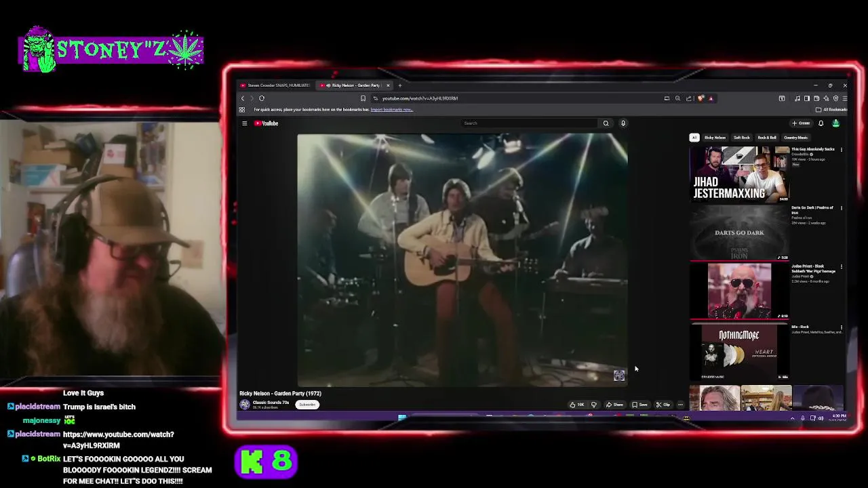Open Darts Go Dark video thumbnail

coord(740,233)
